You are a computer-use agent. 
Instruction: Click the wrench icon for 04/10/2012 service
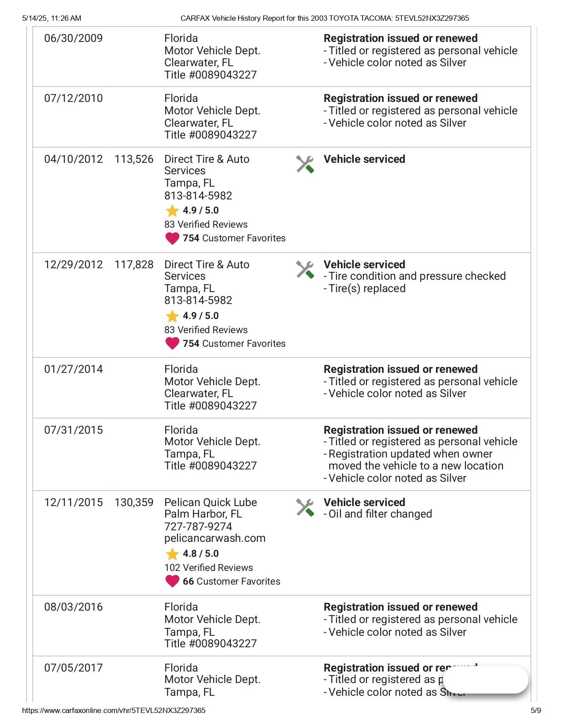click(305, 164)
